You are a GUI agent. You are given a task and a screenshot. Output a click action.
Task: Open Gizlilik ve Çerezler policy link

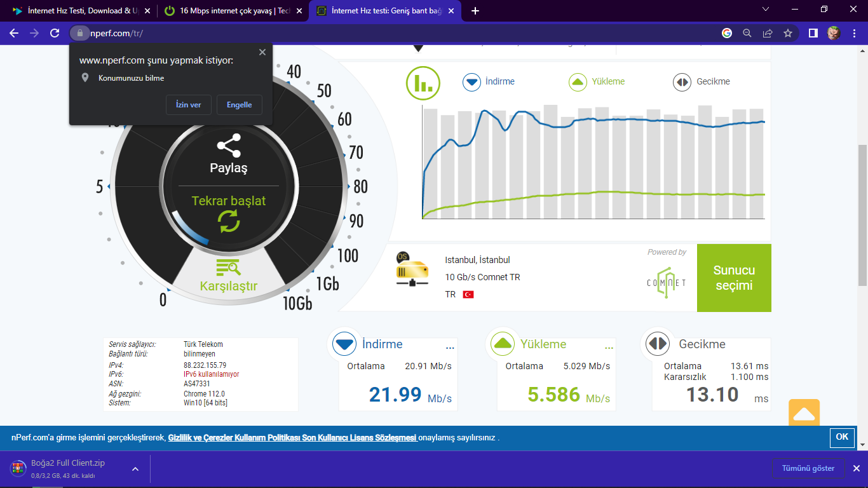tap(293, 438)
